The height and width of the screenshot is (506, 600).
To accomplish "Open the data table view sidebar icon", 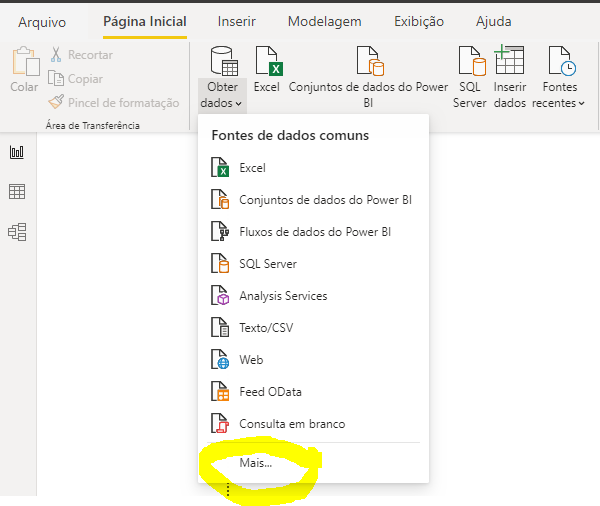I will pos(17,191).
